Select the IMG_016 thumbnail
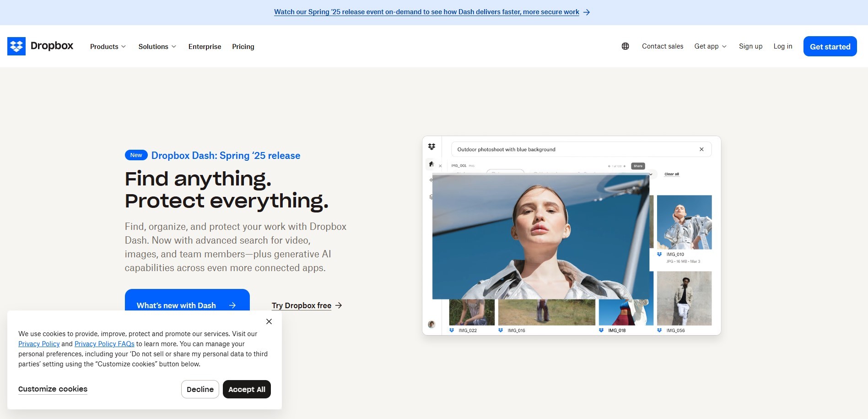Screen dimensions: 868x419 coord(546,312)
